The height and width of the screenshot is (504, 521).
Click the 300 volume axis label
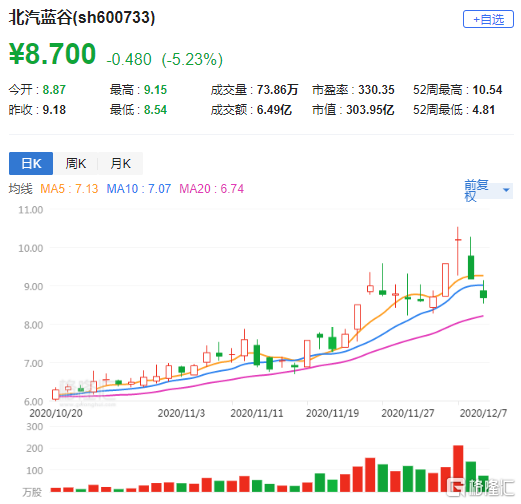click(x=35, y=427)
